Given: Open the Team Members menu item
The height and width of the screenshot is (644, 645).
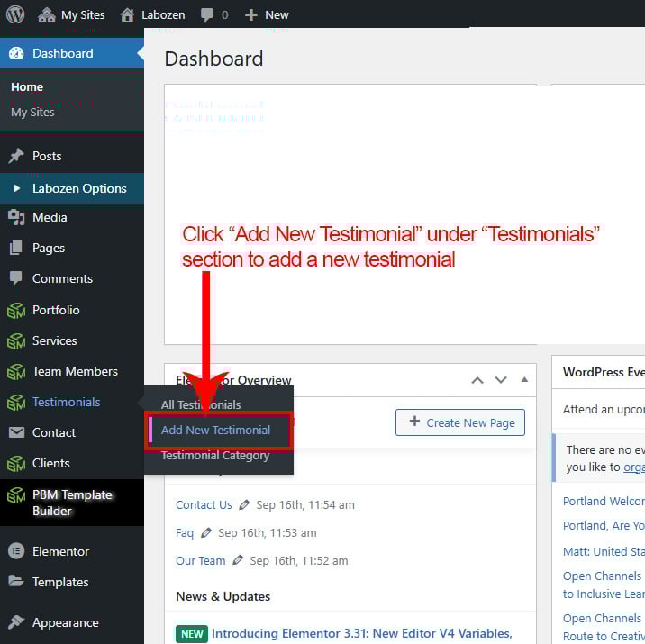Looking at the screenshot, I should pyautogui.click(x=75, y=371).
